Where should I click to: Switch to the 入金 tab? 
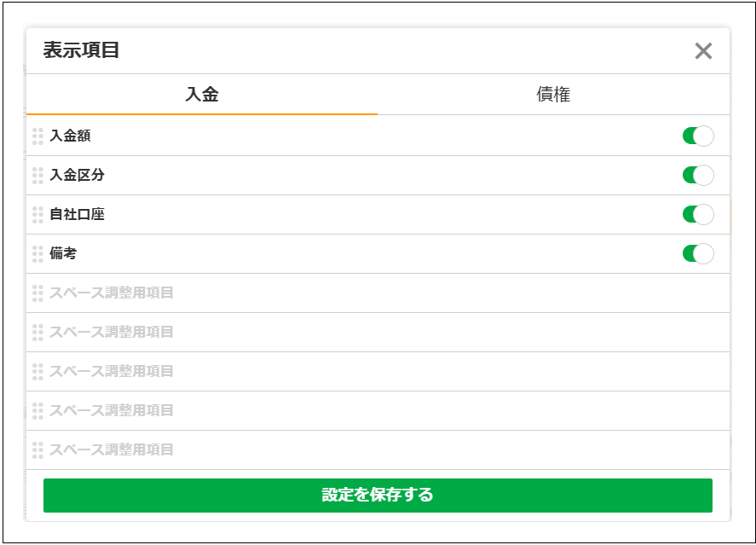[202, 95]
